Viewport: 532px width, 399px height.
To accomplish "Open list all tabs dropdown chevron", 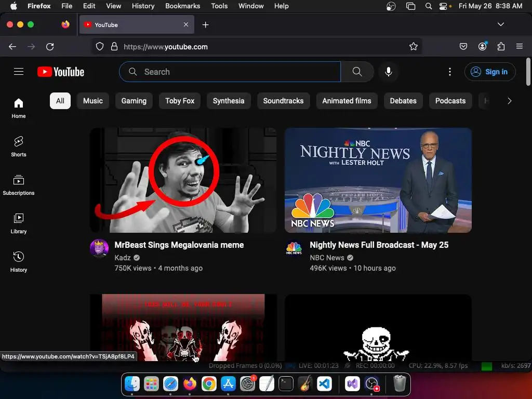I will pyautogui.click(x=500, y=24).
